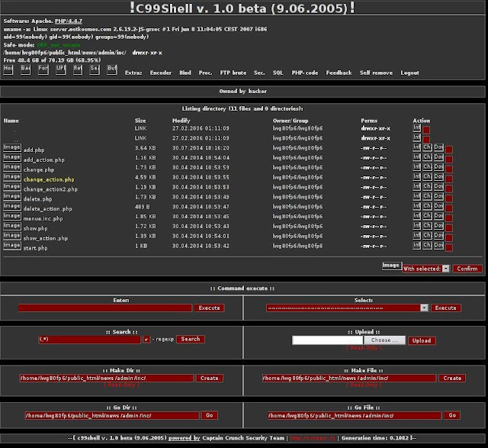Click the Choose file button
Image resolution: width=488 pixels, height=448 pixels.
384,340
